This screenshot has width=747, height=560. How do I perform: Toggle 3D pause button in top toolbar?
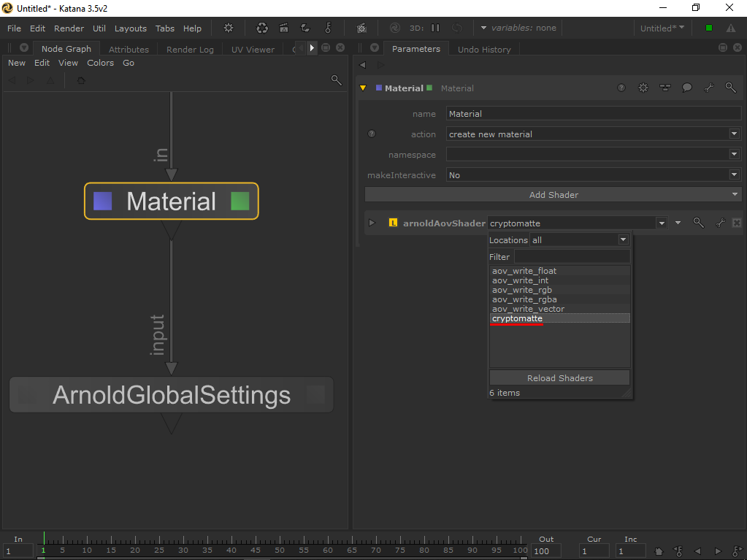click(435, 28)
